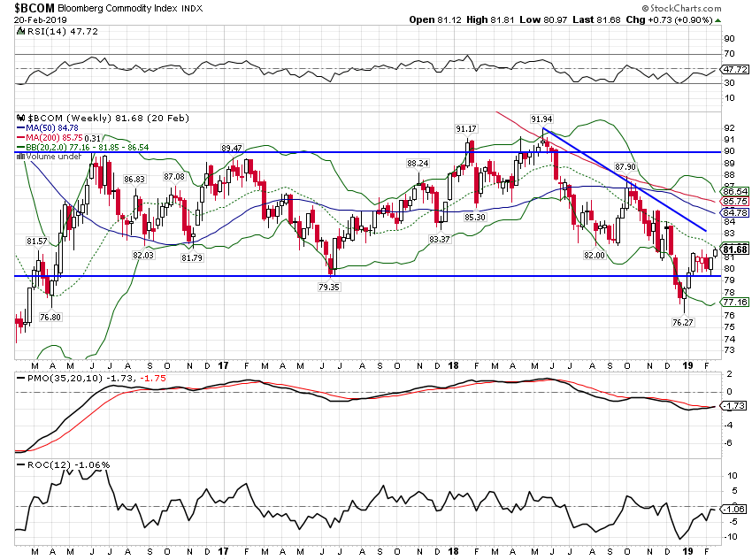This screenshot has width=752, height=560.
Task: Click the Open 81.12 quote value
Action: (436, 20)
